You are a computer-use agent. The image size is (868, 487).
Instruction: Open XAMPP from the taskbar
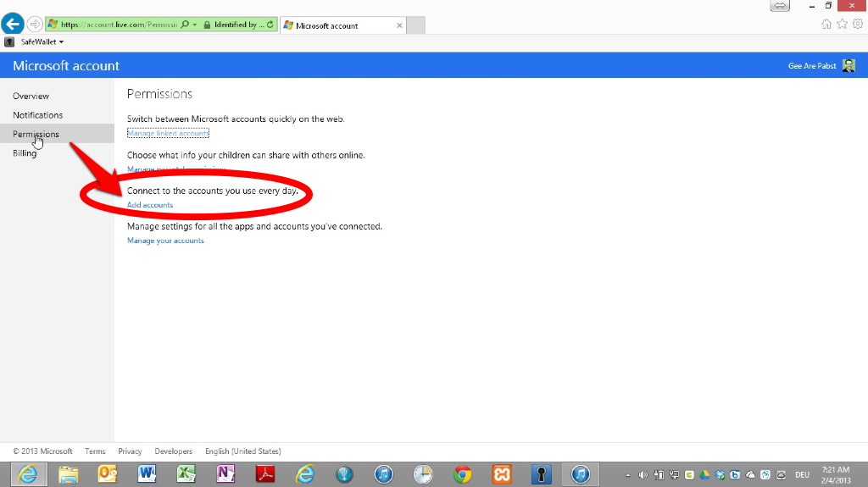click(502, 473)
